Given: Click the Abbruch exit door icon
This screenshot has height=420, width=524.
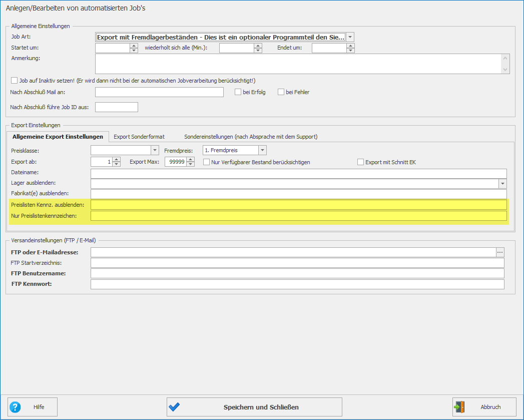Looking at the screenshot, I should [x=459, y=407].
